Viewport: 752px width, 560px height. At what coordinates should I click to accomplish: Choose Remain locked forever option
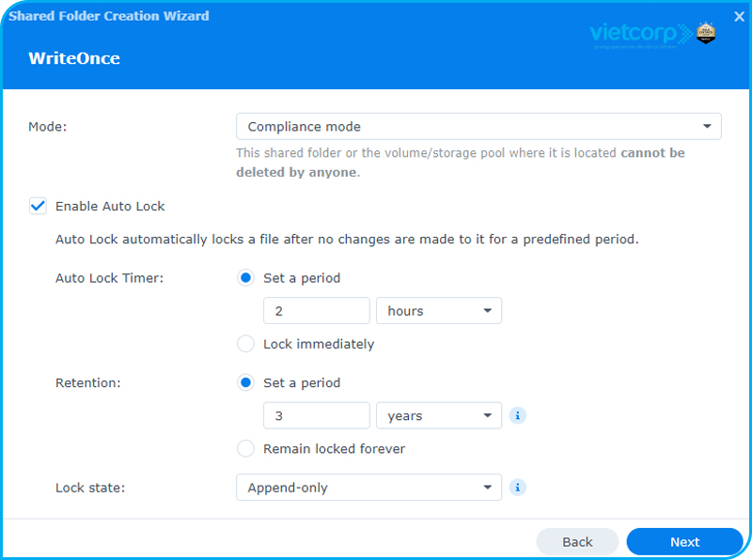tap(246, 449)
